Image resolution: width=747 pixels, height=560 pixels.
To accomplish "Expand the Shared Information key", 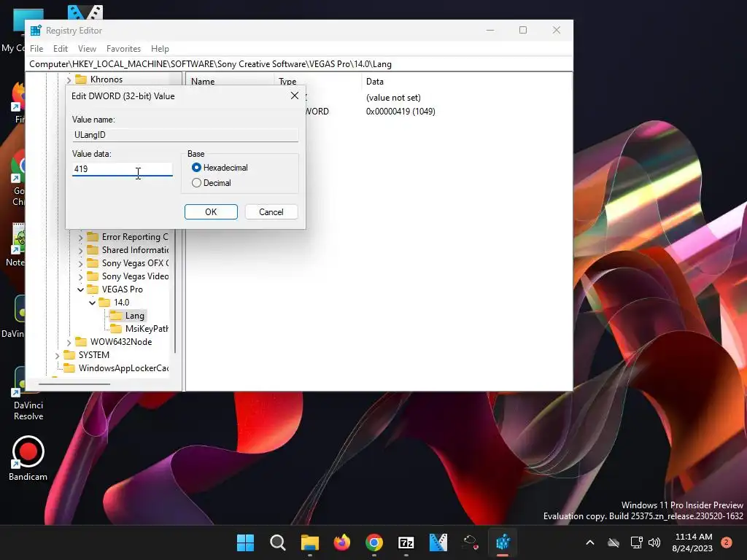I will (80, 250).
